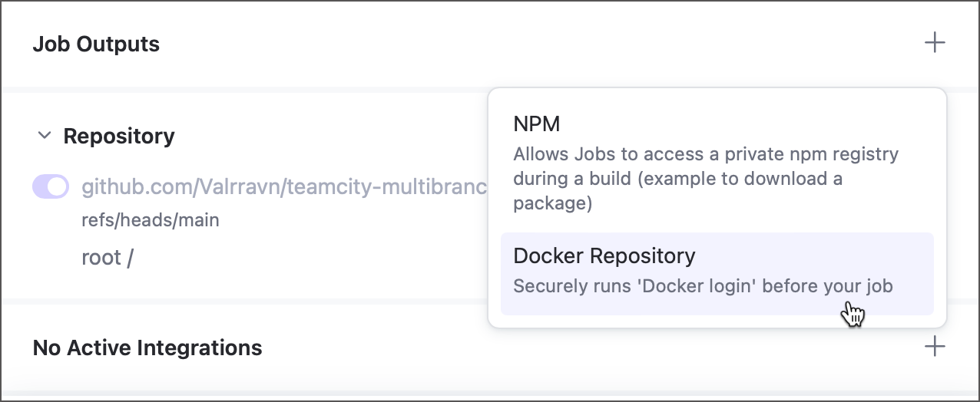The width and height of the screenshot is (980, 402).
Task: Click the refs/heads/main branch label
Action: (x=151, y=221)
